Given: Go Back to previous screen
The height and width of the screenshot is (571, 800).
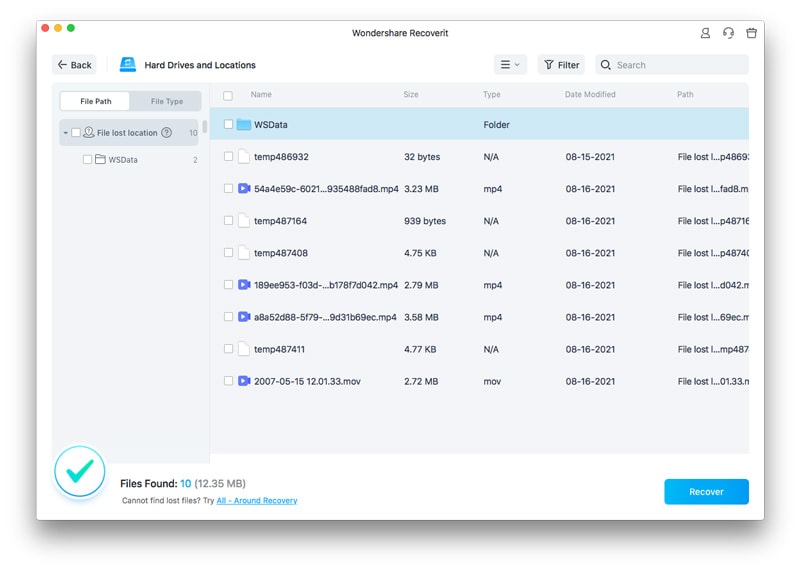Looking at the screenshot, I should pos(74,65).
